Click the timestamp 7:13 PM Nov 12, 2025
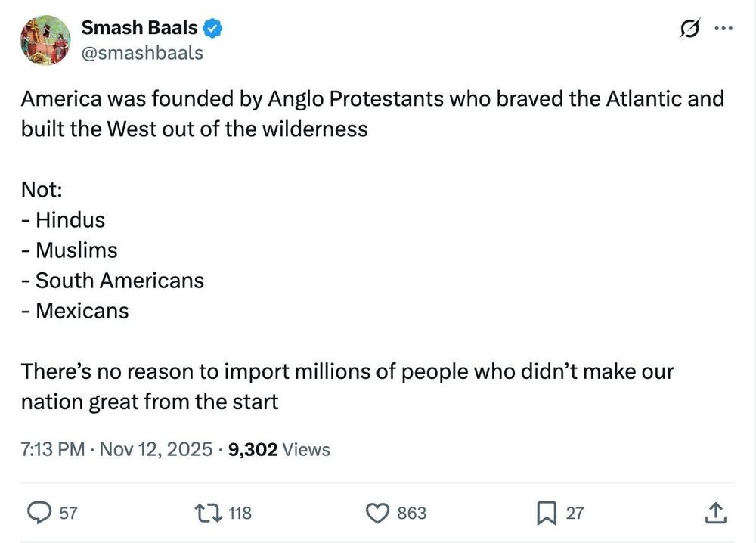 click(x=113, y=449)
